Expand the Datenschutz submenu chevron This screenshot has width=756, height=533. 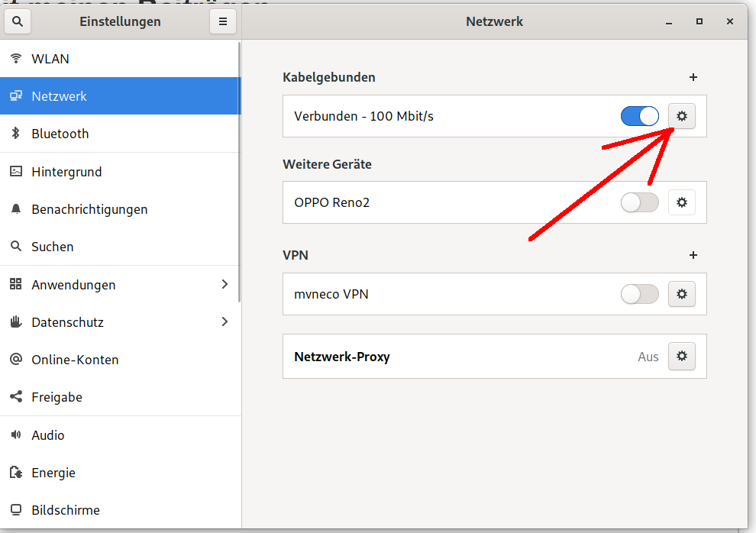pyautogui.click(x=225, y=321)
